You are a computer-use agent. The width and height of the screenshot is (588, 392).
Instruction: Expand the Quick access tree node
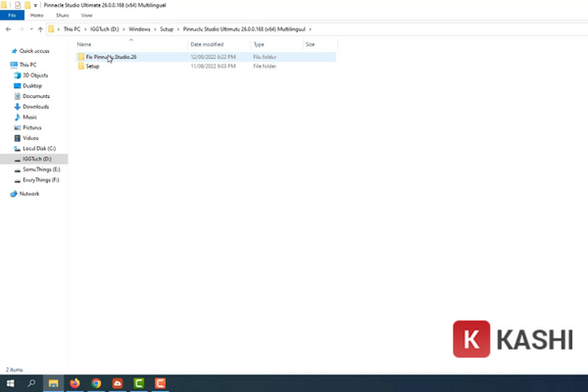coord(5,50)
